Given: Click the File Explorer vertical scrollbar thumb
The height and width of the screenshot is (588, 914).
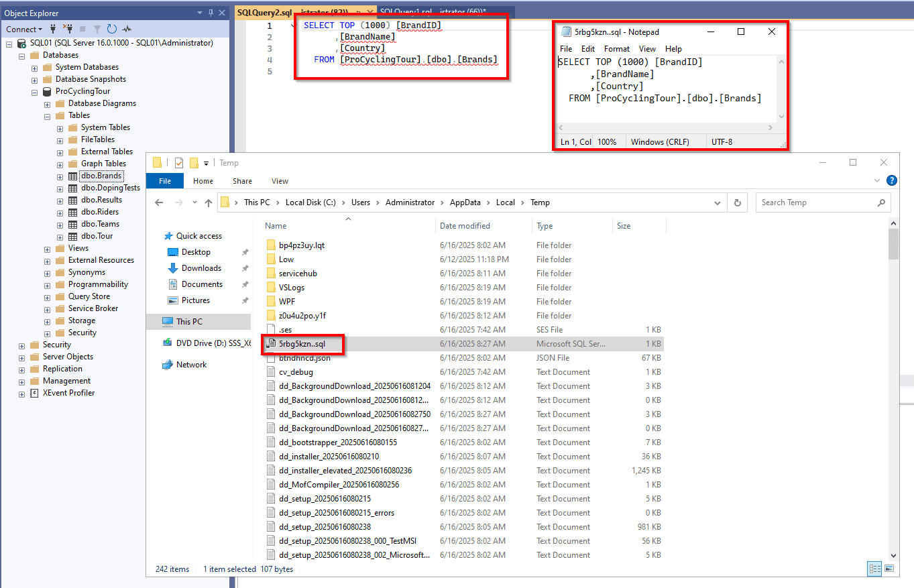Looking at the screenshot, I should (x=893, y=243).
